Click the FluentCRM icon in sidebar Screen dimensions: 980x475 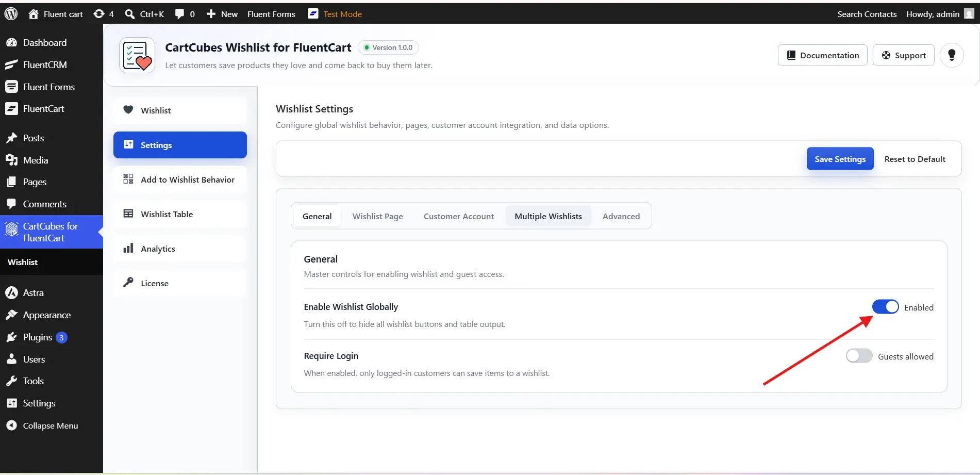11,64
